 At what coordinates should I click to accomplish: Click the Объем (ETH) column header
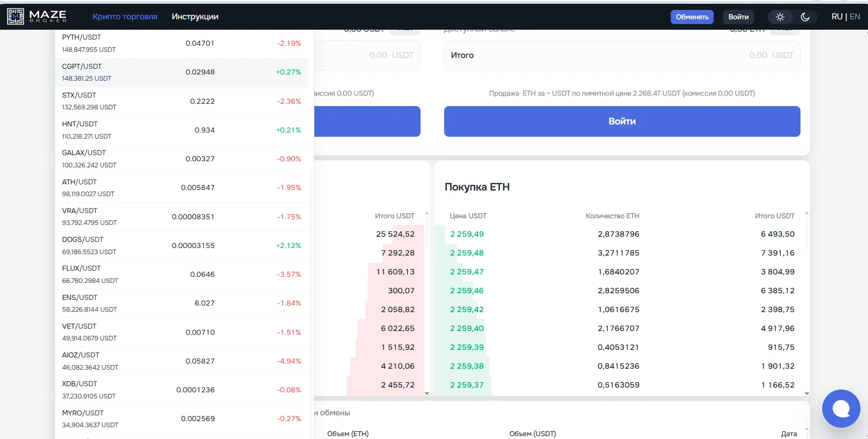[348, 434]
